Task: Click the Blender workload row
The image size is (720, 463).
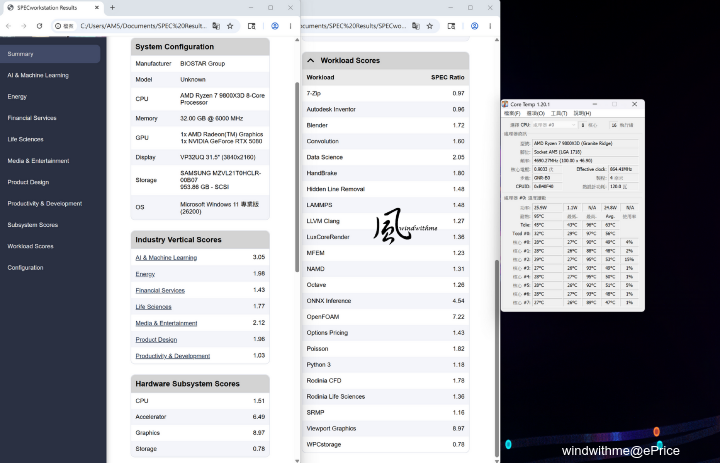Action: click(x=385, y=125)
